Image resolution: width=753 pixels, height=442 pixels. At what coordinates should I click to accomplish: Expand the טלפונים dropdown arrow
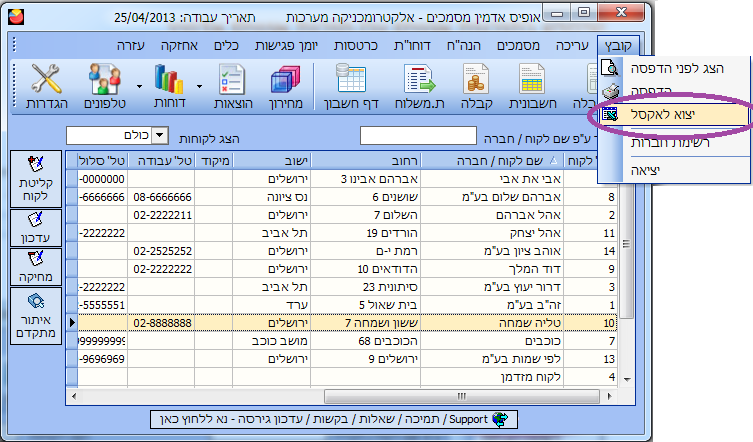point(139,86)
